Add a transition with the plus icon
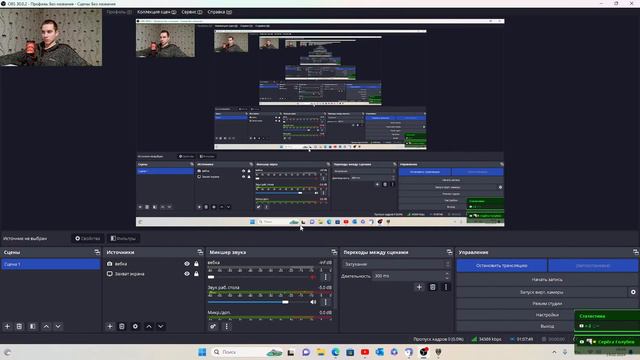The width and height of the screenshot is (640, 360). tap(419, 287)
